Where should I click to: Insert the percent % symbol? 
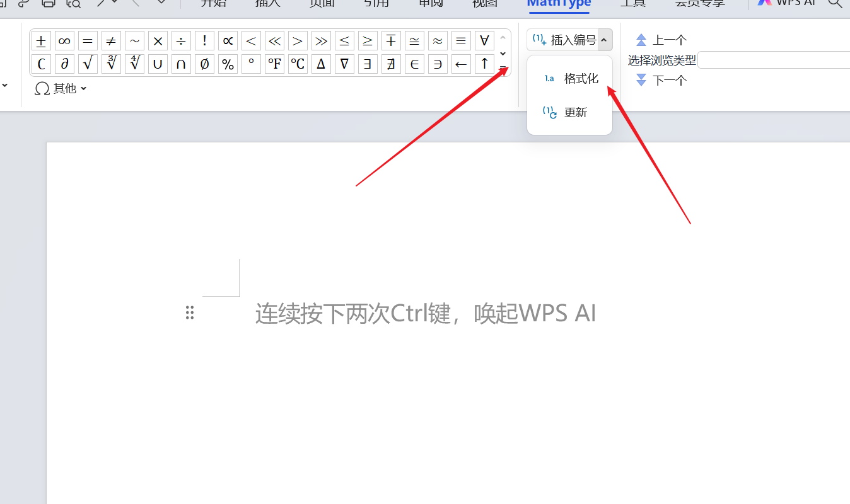(228, 64)
